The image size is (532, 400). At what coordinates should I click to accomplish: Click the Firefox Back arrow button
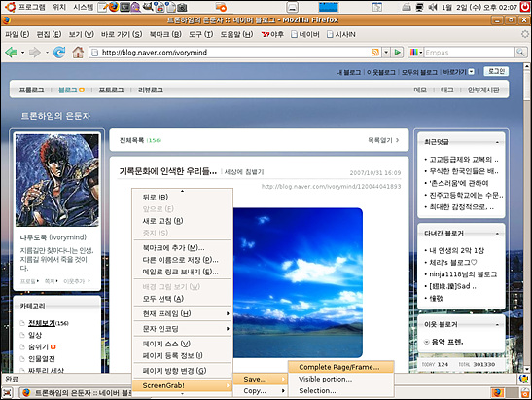click(x=11, y=53)
